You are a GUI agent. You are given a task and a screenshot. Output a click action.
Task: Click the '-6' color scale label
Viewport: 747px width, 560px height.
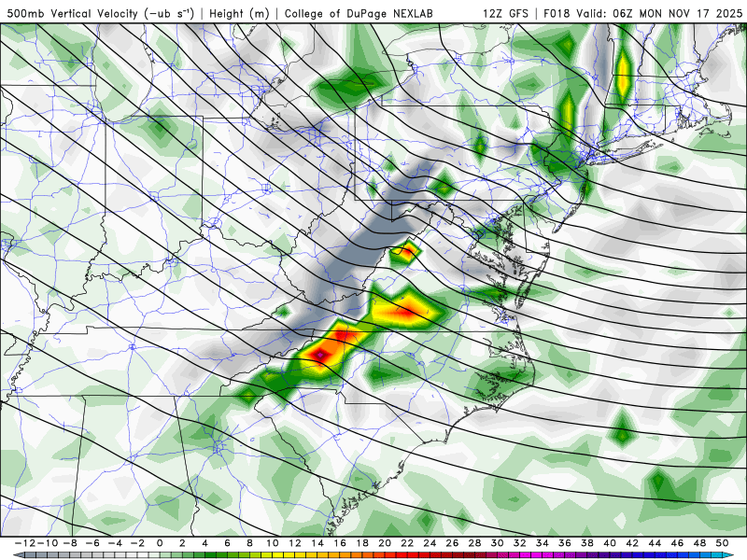pos(92,543)
